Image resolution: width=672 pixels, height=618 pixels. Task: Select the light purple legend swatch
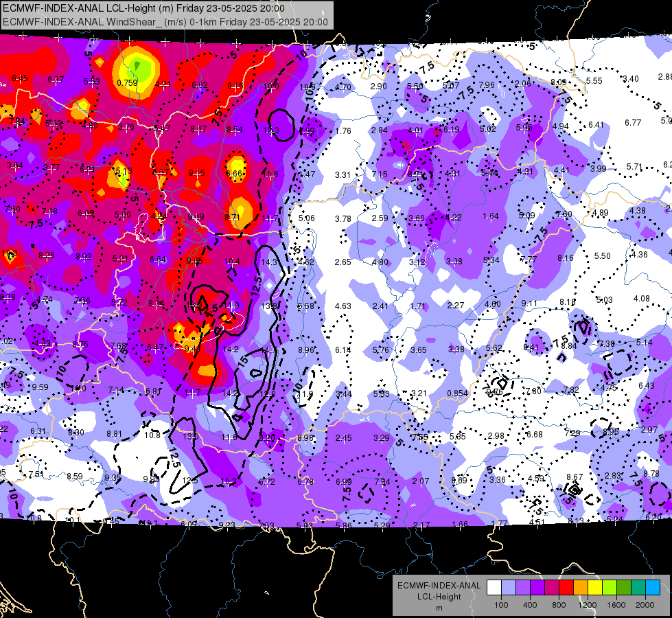(x=523, y=588)
